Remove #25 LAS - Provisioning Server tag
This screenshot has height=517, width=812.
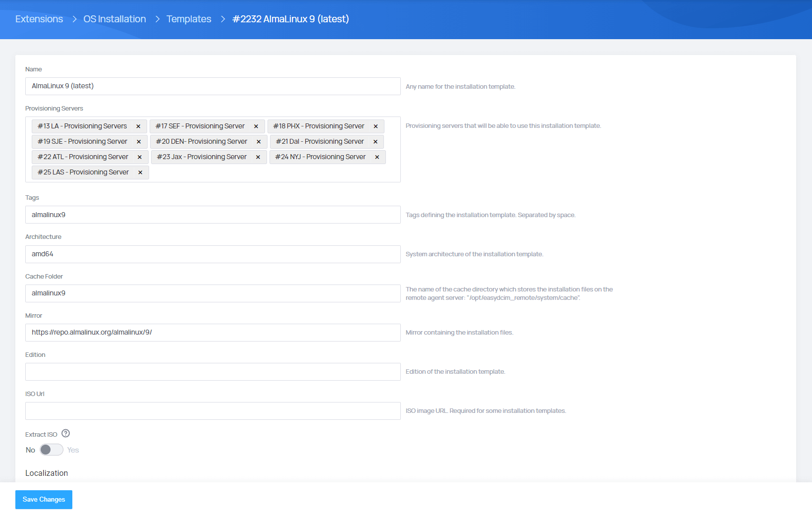pyautogui.click(x=140, y=172)
